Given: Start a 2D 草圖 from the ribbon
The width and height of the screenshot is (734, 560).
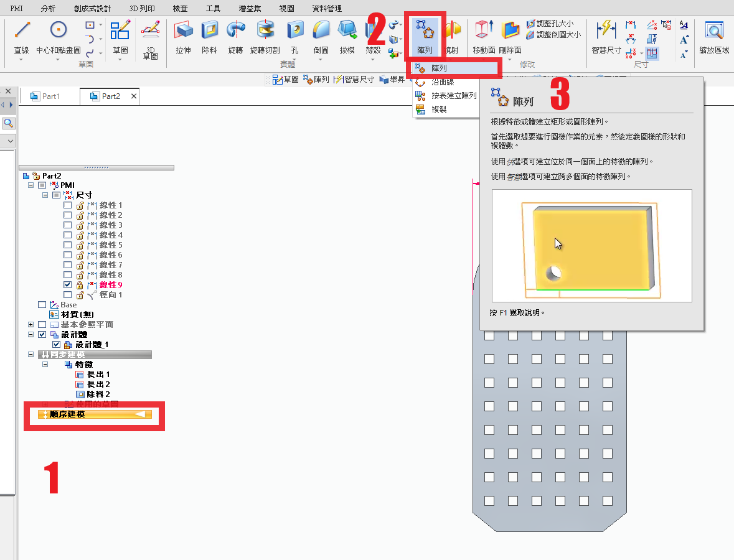Looking at the screenshot, I should point(120,37).
